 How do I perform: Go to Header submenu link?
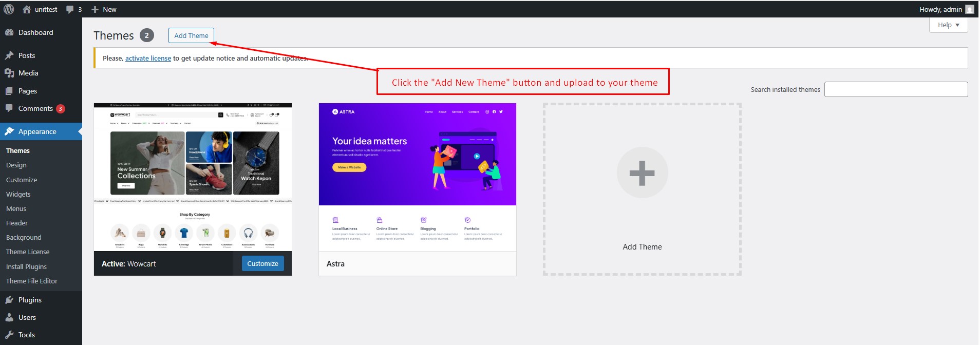(17, 223)
